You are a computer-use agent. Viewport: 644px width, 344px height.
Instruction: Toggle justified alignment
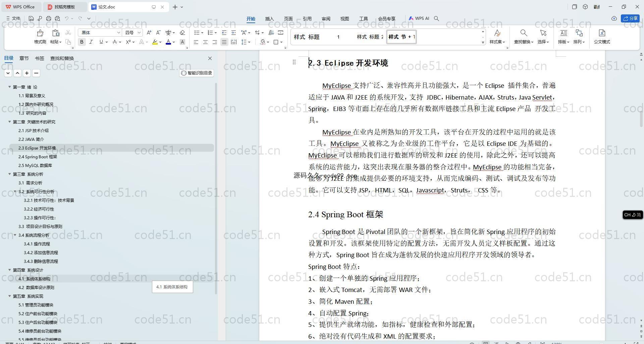click(x=224, y=42)
